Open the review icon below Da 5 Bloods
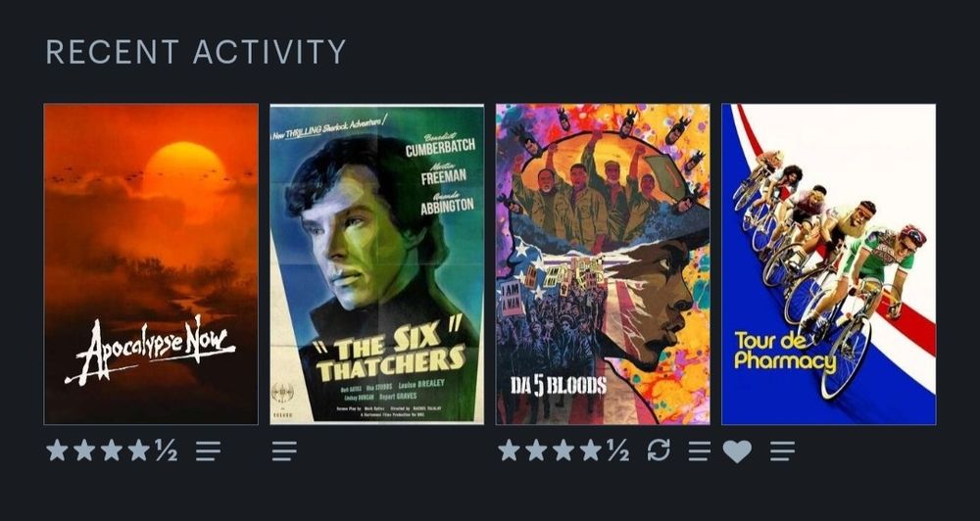The width and height of the screenshot is (980, 521). [x=700, y=450]
